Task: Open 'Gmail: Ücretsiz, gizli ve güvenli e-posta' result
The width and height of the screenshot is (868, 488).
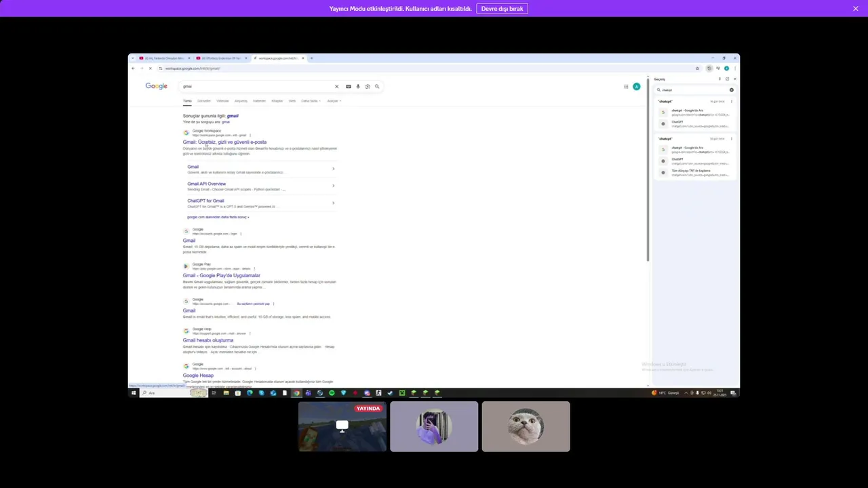Action: tap(224, 142)
